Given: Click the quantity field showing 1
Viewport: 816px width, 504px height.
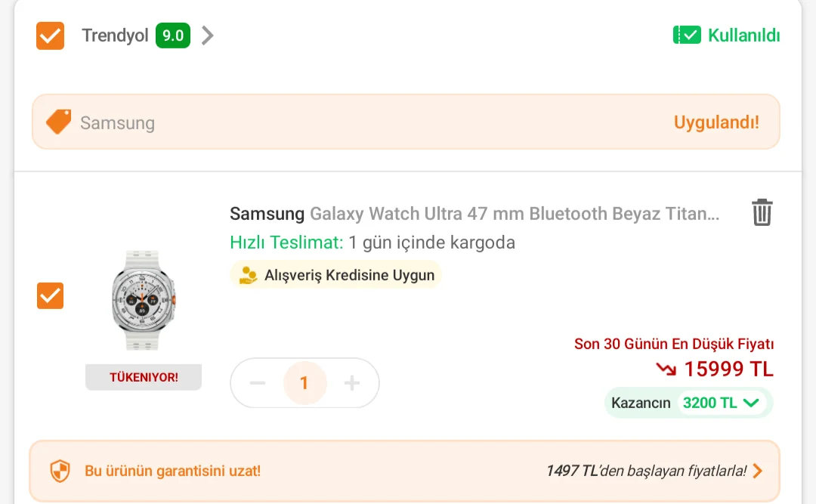Looking at the screenshot, I should pos(304,383).
